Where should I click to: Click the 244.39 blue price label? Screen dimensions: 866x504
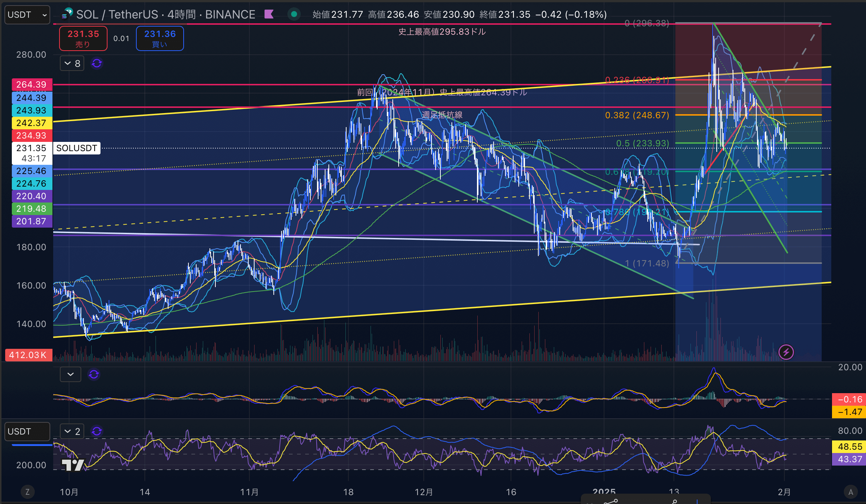click(32, 98)
